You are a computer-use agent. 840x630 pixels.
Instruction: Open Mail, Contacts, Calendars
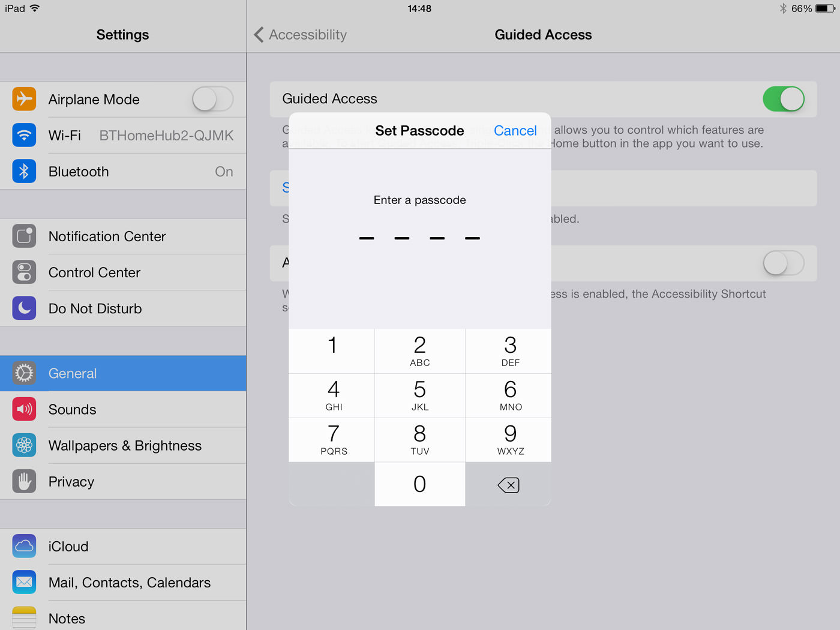pos(123,582)
